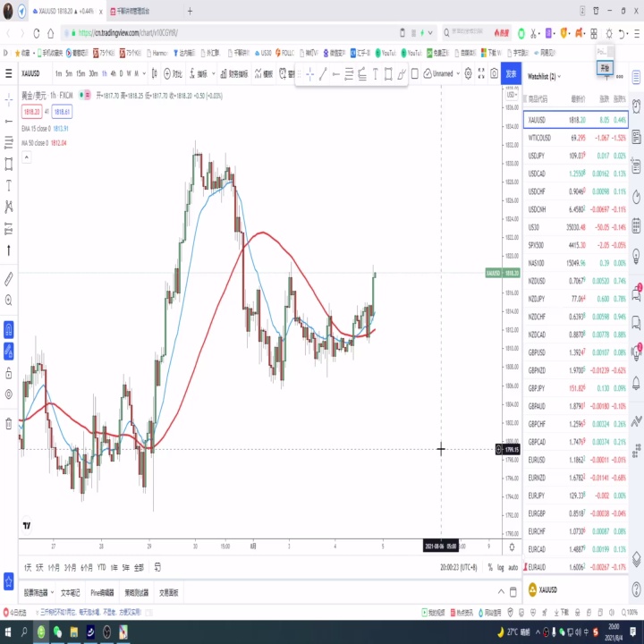Expand the indicators favorites dropdown arrow
Viewport: 644px width, 644px height.
click(x=213, y=73)
